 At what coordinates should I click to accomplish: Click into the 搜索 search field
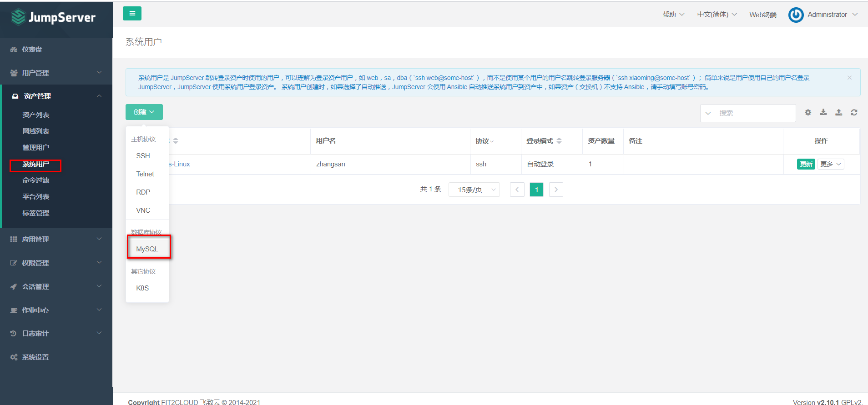(755, 113)
